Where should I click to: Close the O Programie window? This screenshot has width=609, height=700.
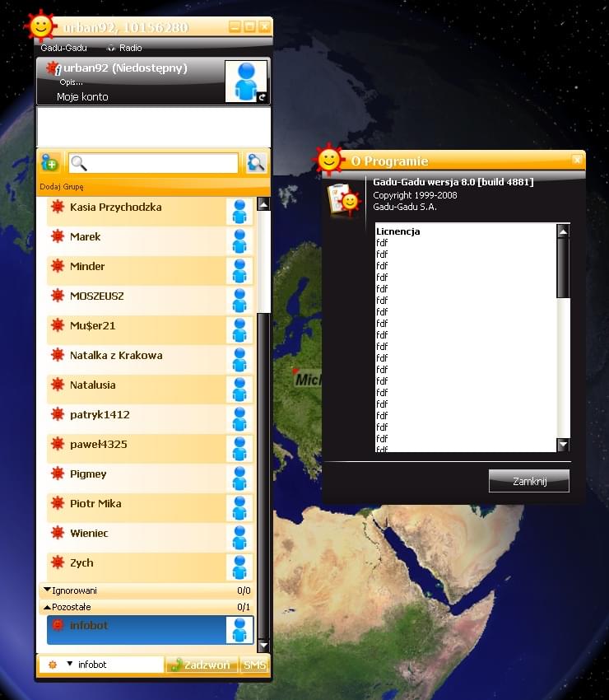pyautogui.click(x=577, y=160)
